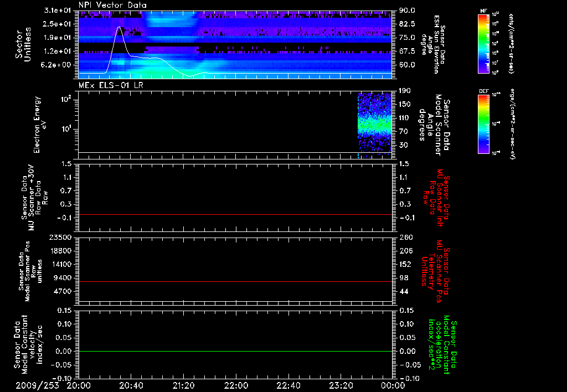
Task: Select the green "Model Constant acceleration" axis title
Action: pyautogui.click(x=443, y=345)
